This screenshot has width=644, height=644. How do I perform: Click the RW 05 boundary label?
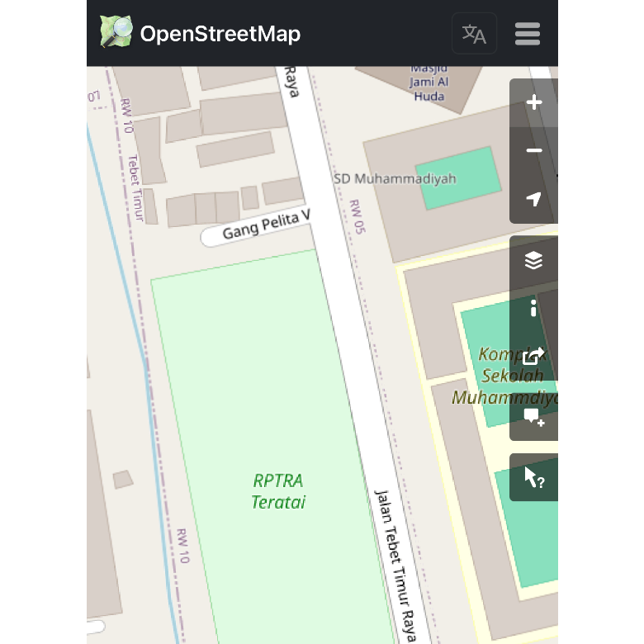point(356,216)
